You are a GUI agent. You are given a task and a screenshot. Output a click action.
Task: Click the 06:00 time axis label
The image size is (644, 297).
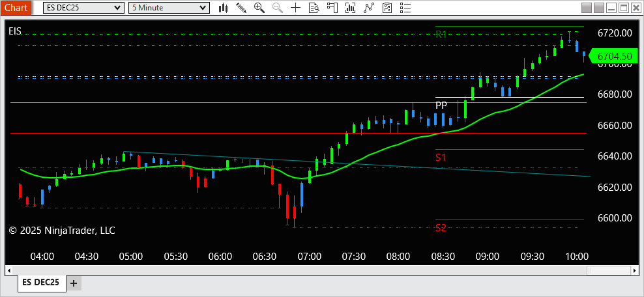click(220, 257)
